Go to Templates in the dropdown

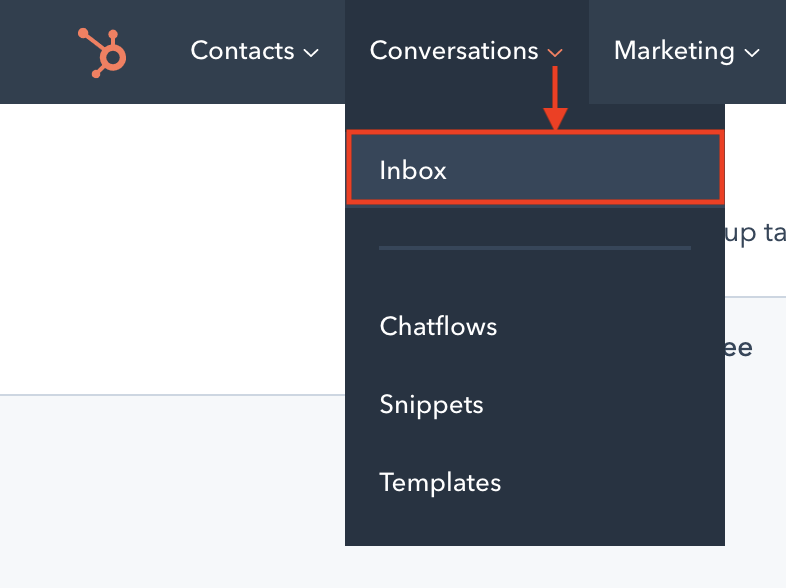[x=440, y=483]
